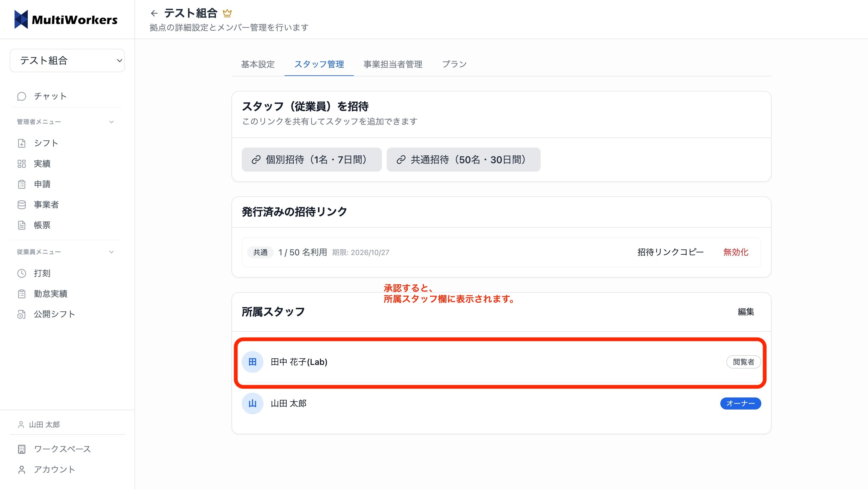
Task: Click the 田中 花子(Lab) staff name
Action: (299, 362)
